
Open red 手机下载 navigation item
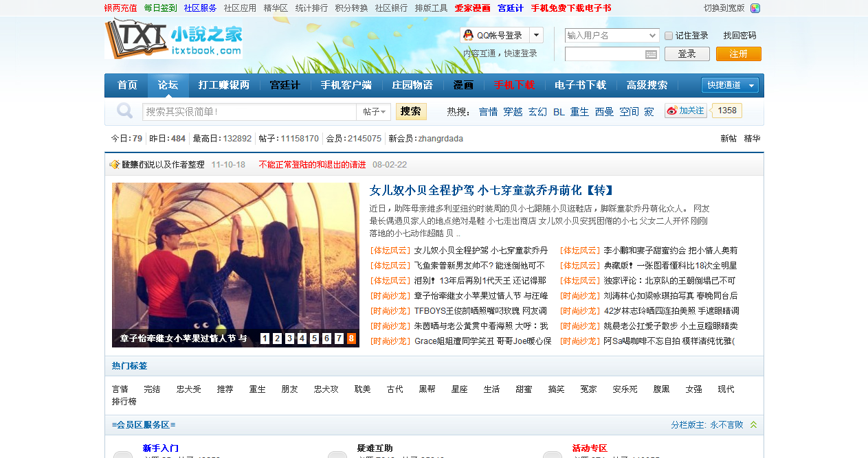pyautogui.click(x=514, y=85)
